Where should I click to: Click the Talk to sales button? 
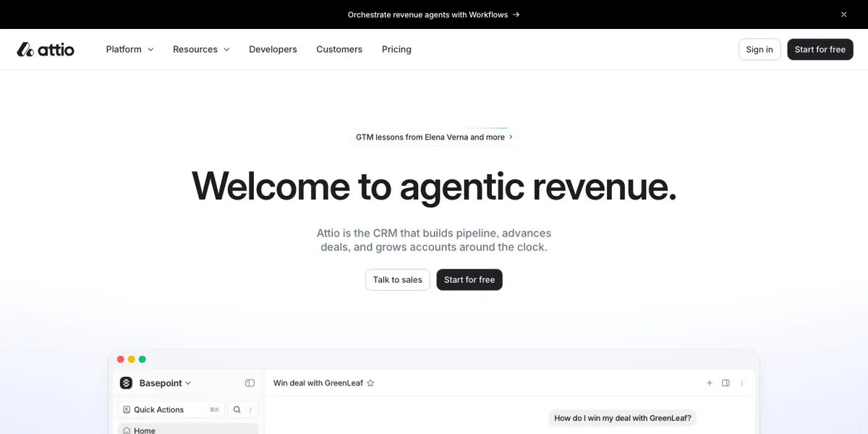click(398, 280)
